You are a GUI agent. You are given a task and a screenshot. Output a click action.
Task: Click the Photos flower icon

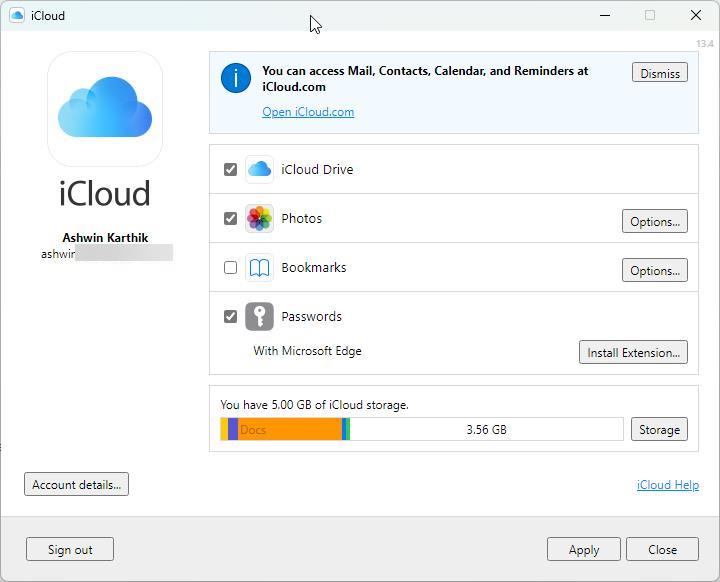pyautogui.click(x=259, y=218)
